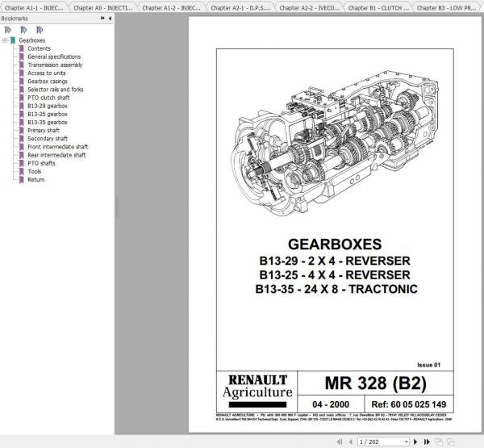The height and width of the screenshot is (448, 484).
Task: Collapse the Gearboxes bookmark tree
Action: (x=4, y=40)
